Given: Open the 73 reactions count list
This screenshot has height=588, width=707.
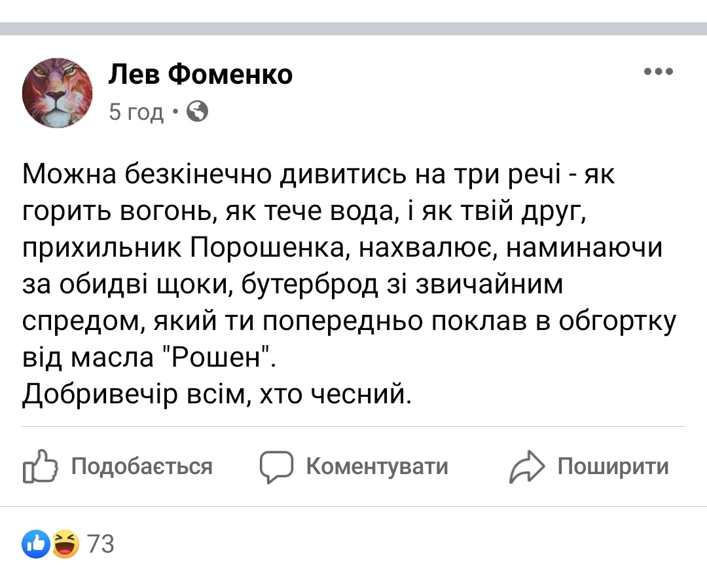Looking at the screenshot, I should point(101,544).
